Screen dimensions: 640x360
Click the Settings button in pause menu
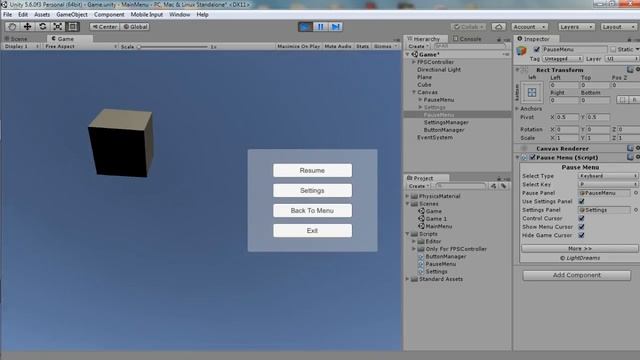tap(312, 191)
